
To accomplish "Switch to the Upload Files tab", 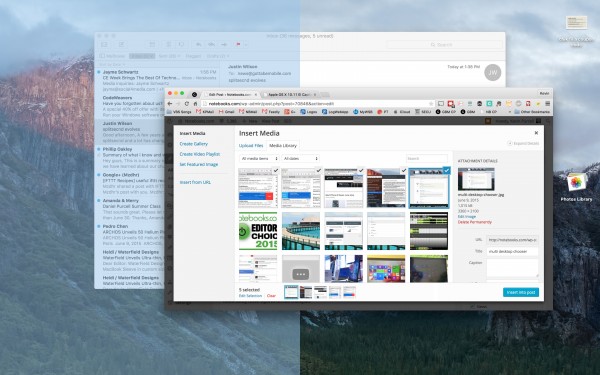I will [251, 146].
